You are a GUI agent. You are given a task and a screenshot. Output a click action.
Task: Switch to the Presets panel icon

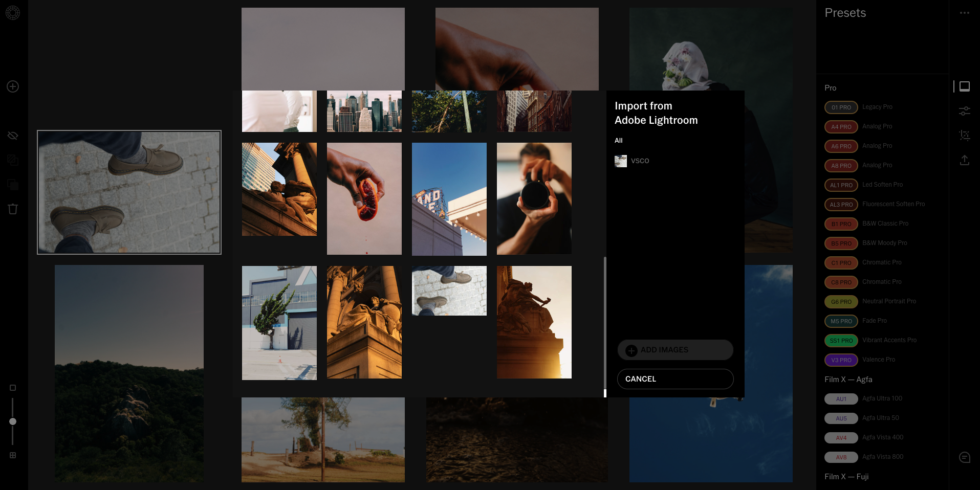point(964,86)
